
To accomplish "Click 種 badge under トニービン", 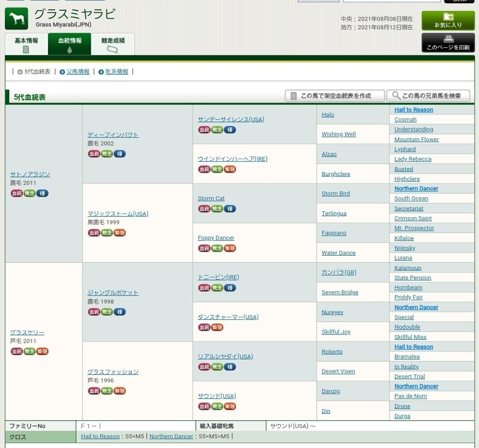I will coord(230,288).
